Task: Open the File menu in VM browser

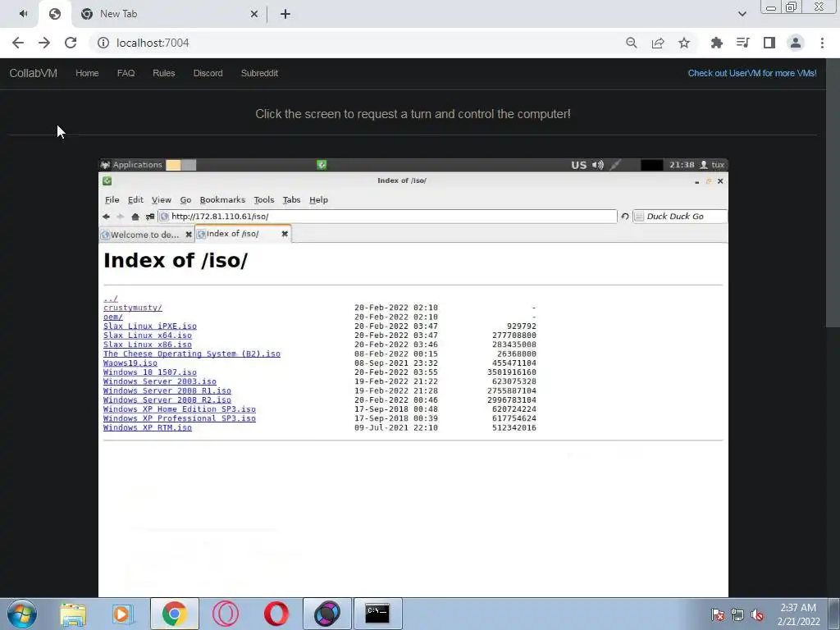Action: (x=112, y=200)
